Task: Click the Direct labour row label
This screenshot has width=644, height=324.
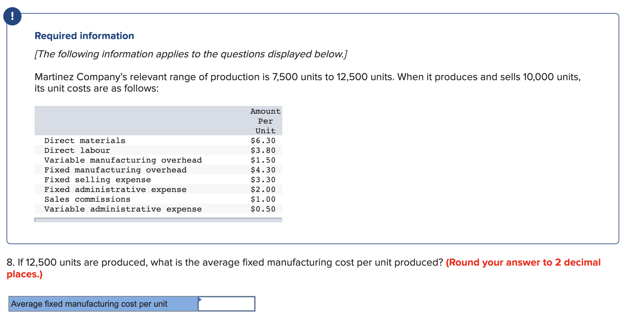Action: click(77, 150)
